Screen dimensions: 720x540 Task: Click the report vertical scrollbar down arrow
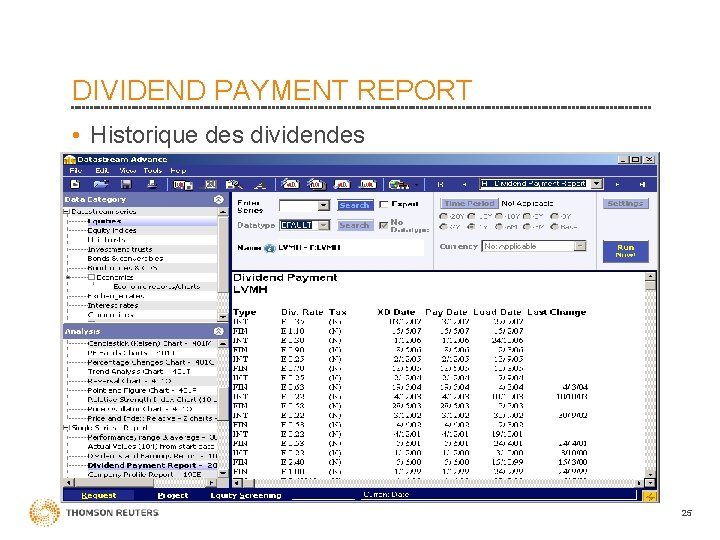point(650,474)
